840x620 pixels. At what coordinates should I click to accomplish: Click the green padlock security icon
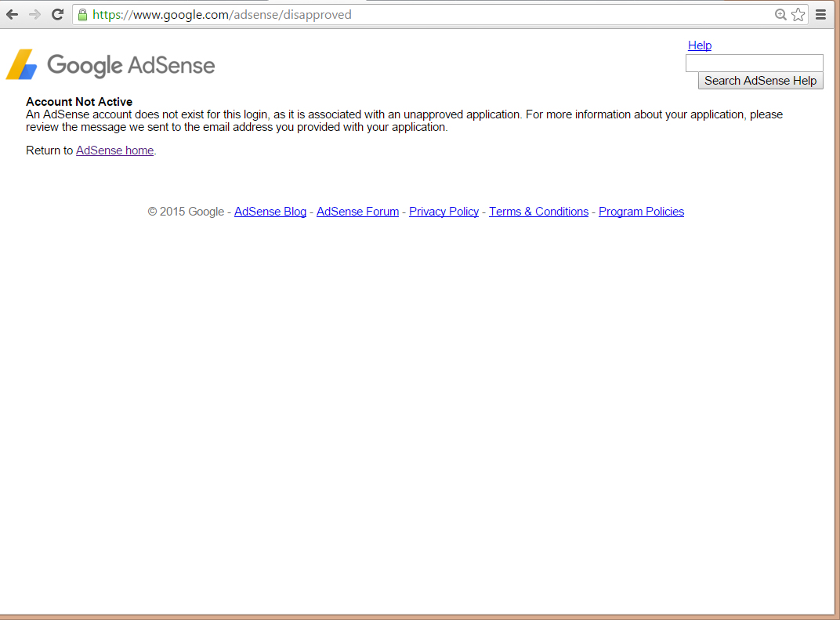[x=82, y=14]
